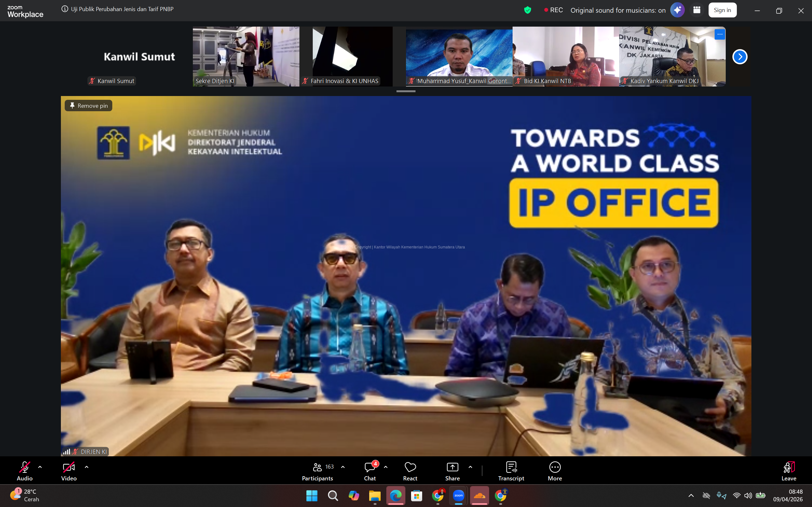Image resolution: width=812 pixels, height=507 pixels.
Task: Click the green encryption shield icon
Action: tap(527, 10)
